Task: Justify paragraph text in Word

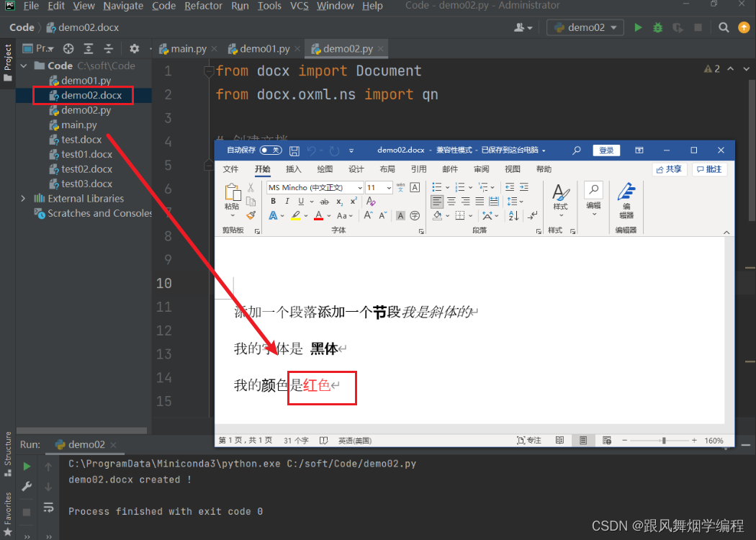Action: click(x=480, y=201)
